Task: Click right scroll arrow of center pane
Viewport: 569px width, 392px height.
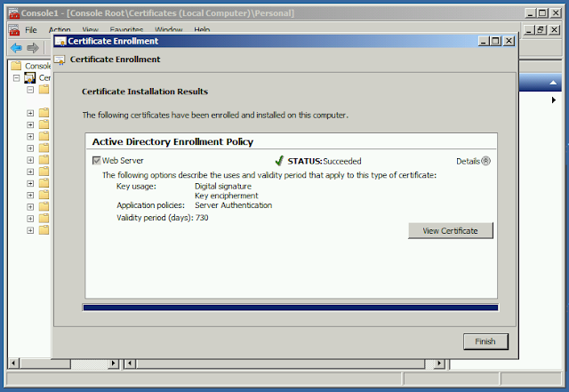Action: tap(439, 364)
